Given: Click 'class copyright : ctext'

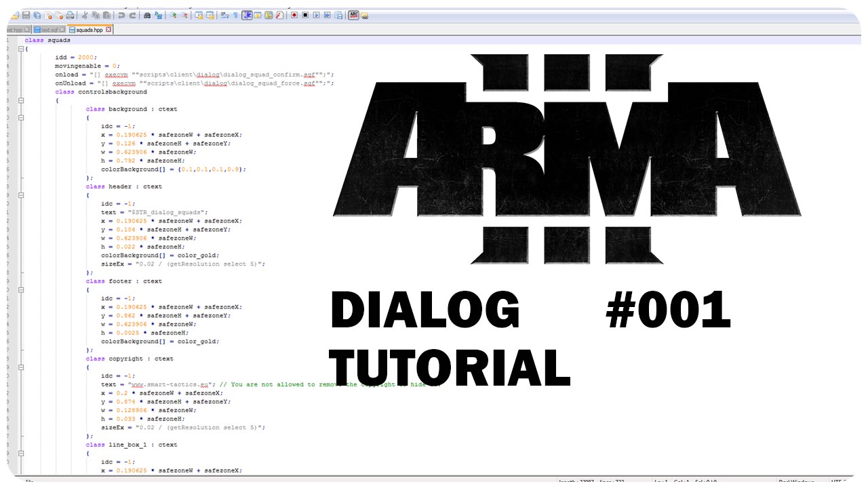Looking at the screenshot, I should click(x=130, y=359).
